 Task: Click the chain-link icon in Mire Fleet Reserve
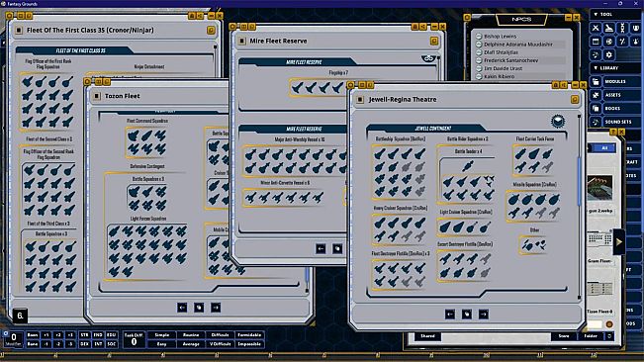428,58
